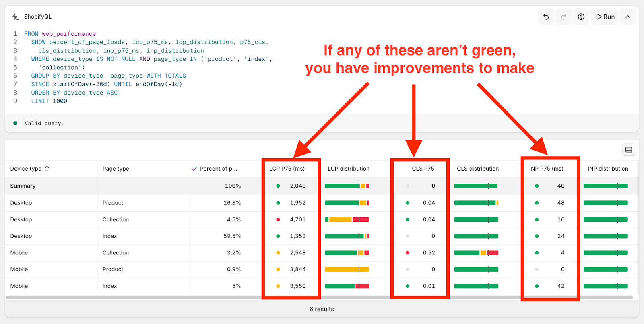This screenshot has height=324, width=644.
Task: Click CLS distribution bar for Mobile Collection
Action: 476,253
